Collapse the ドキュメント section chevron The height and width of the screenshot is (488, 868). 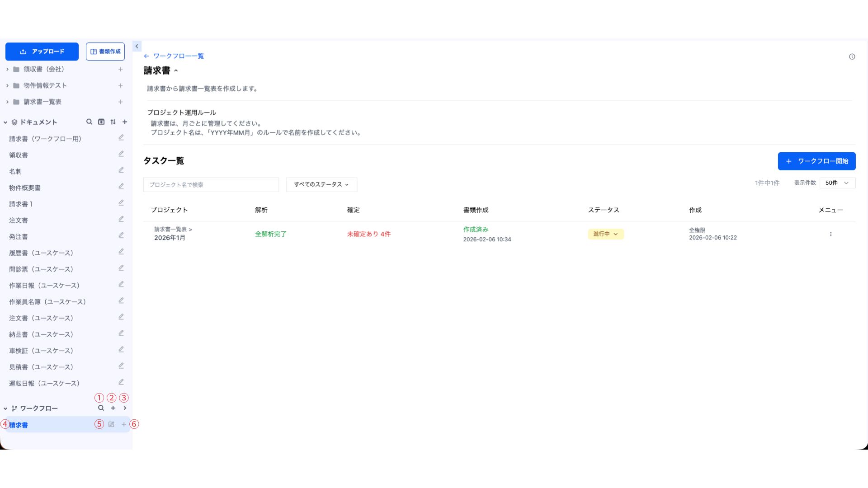tap(5, 122)
